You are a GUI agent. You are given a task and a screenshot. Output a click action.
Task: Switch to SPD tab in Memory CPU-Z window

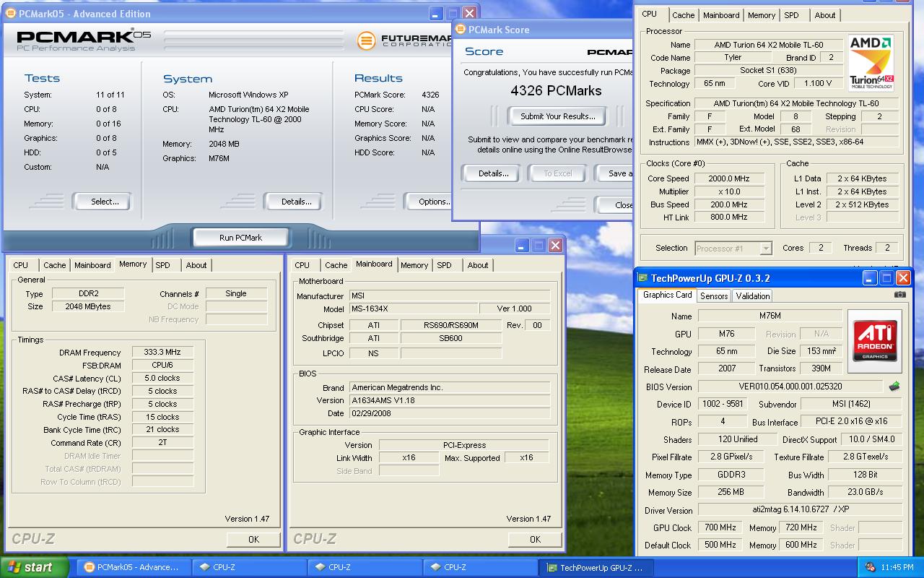[163, 265]
